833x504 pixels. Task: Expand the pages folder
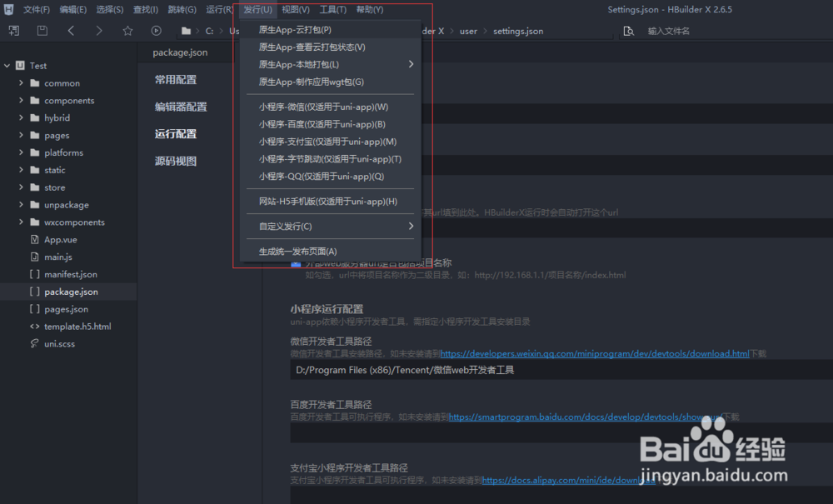[x=21, y=135]
